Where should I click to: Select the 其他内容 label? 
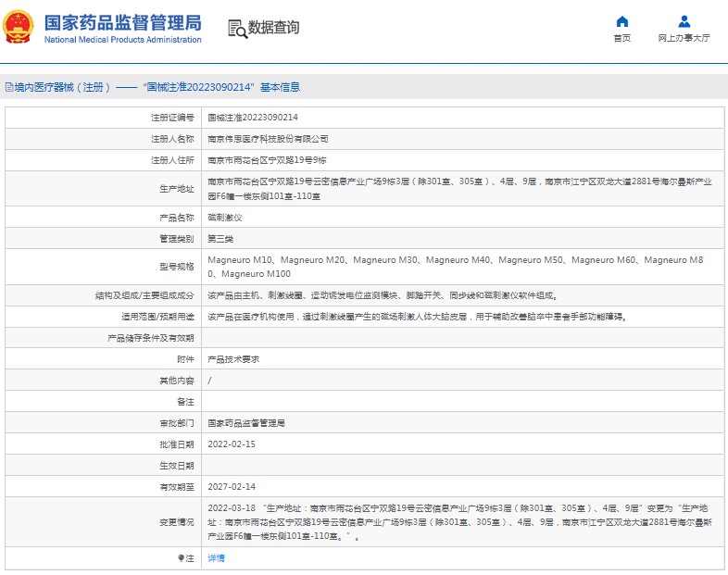coord(176,381)
